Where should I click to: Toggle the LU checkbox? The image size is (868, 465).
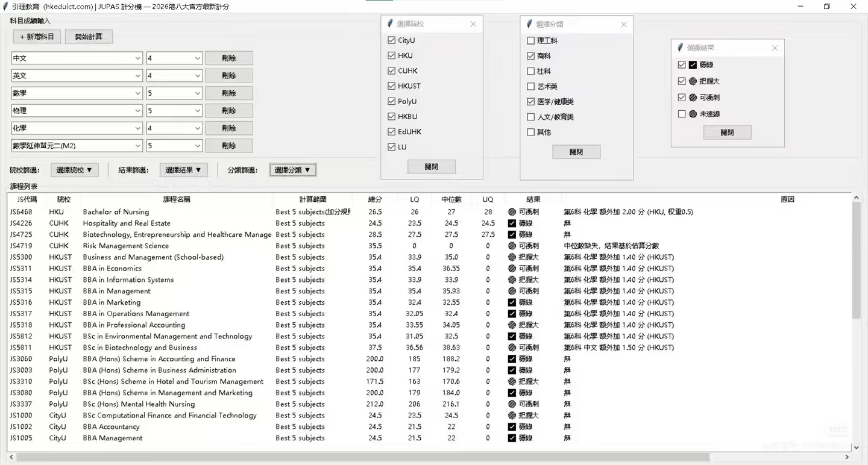coord(392,147)
